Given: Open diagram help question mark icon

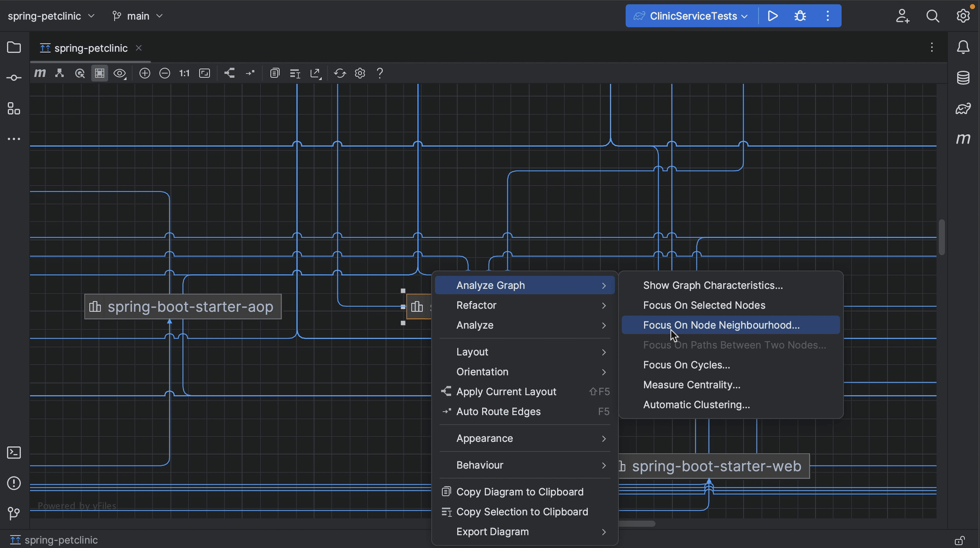Looking at the screenshot, I should pos(380,73).
